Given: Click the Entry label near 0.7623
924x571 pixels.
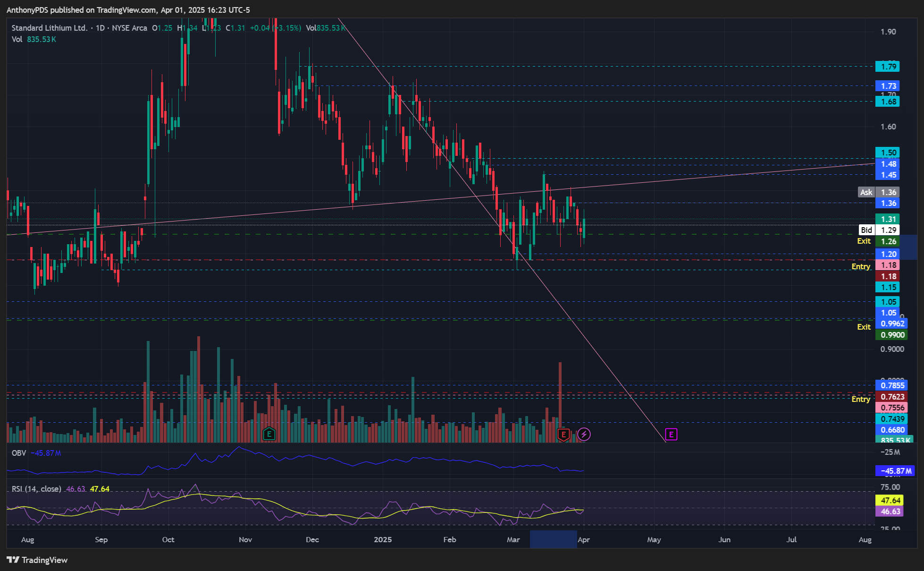Looking at the screenshot, I should [x=861, y=399].
